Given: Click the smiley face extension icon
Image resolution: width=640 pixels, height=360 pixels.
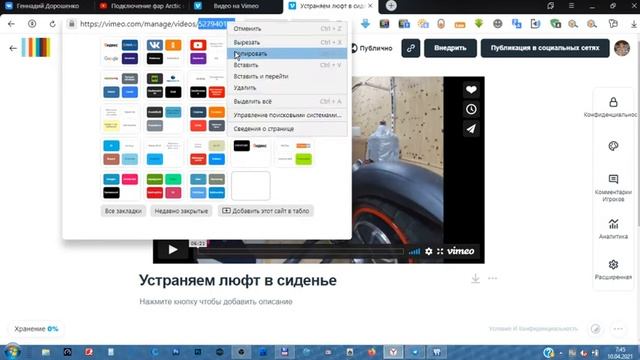Looking at the screenshot, I should 498,24.
